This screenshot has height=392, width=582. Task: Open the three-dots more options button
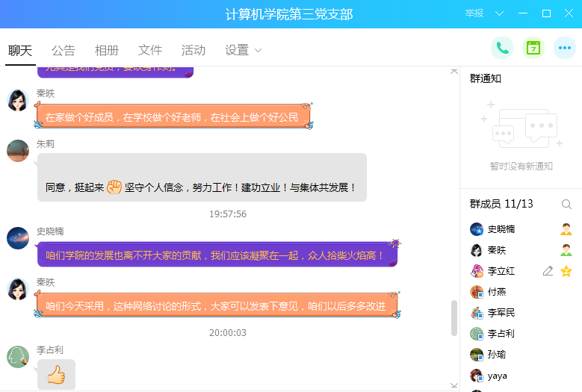click(x=564, y=48)
